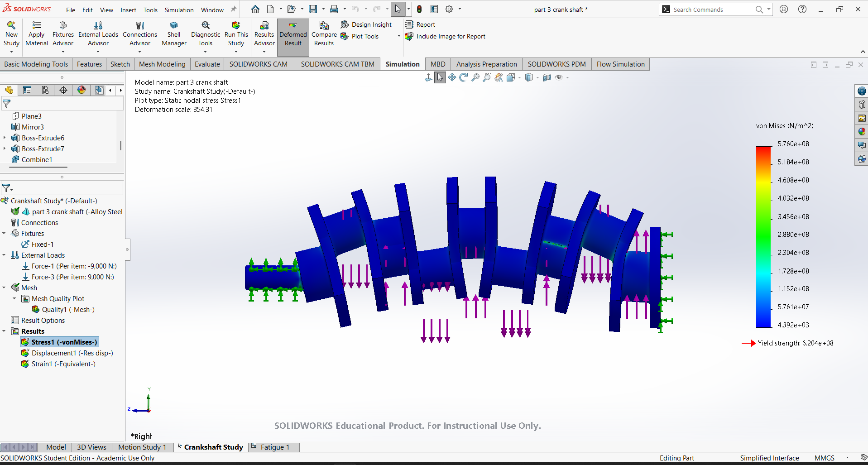Toggle Include Image for Report
Viewport: 868px width, 465px height.
pyautogui.click(x=445, y=36)
